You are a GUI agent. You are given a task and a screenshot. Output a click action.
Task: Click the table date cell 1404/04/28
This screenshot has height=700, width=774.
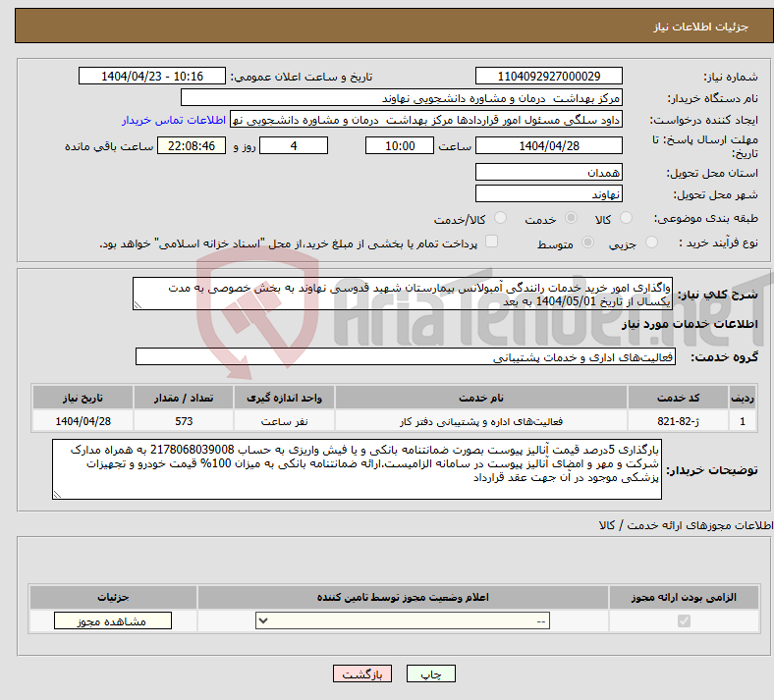pos(83,421)
